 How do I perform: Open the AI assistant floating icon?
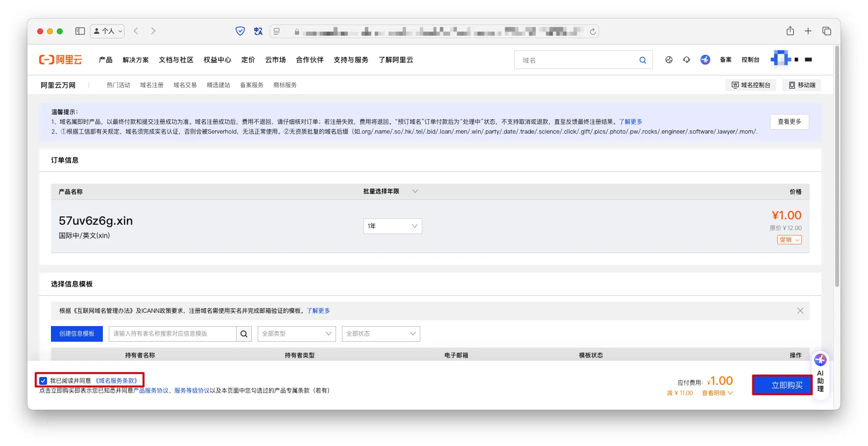point(820,360)
